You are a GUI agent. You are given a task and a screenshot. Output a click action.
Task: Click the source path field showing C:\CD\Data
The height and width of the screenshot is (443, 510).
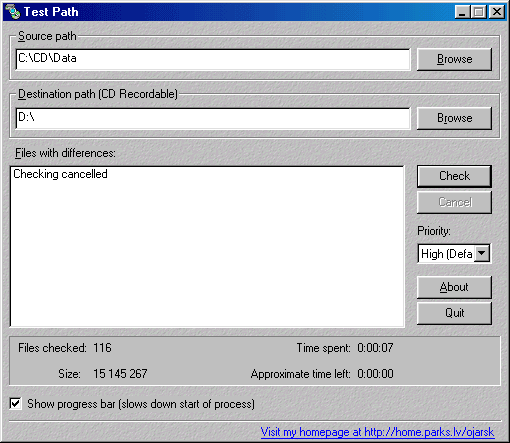(213, 59)
